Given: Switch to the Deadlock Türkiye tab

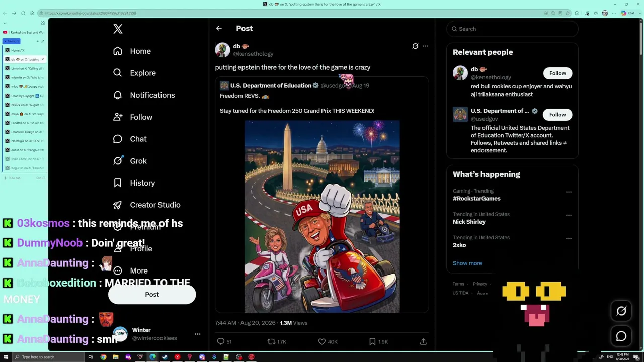Looking at the screenshot, I should tap(24, 132).
